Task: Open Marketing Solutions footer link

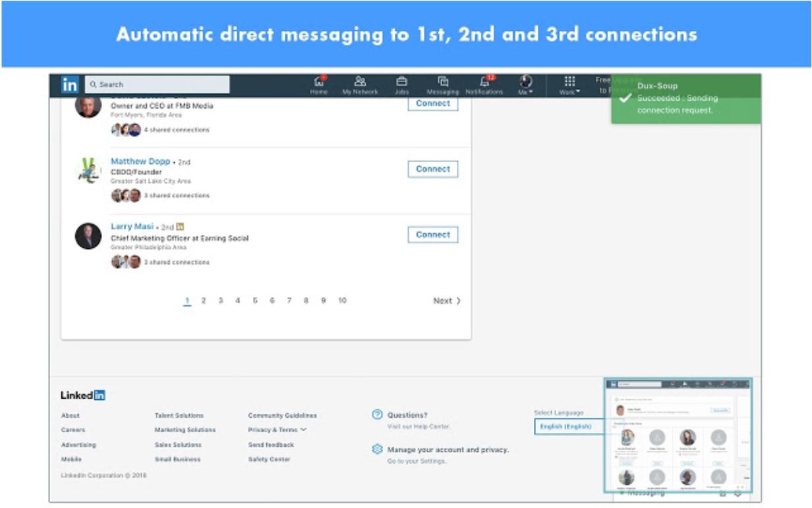Action: [x=185, y=430]
